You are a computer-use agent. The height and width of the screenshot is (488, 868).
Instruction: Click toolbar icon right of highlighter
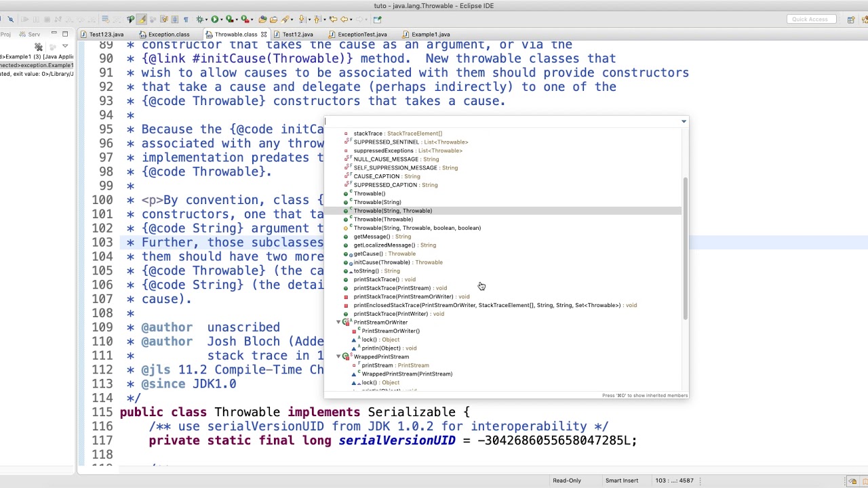(x=153, y=19)
